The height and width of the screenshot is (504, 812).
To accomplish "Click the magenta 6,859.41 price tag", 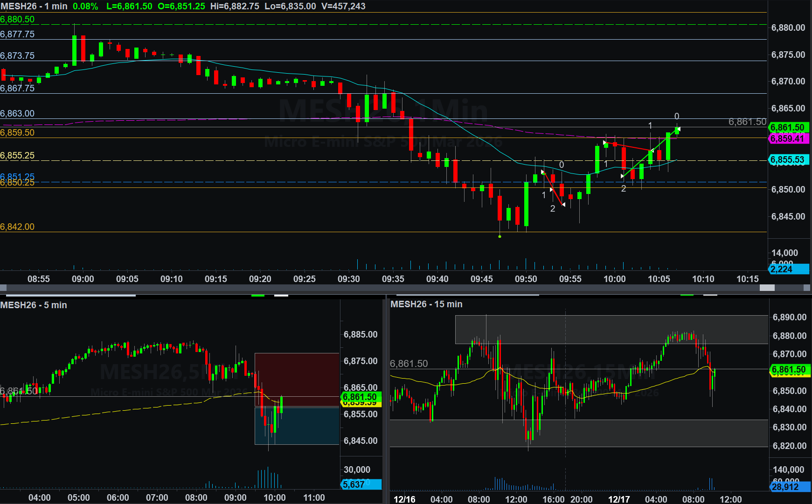I will 788,138.
